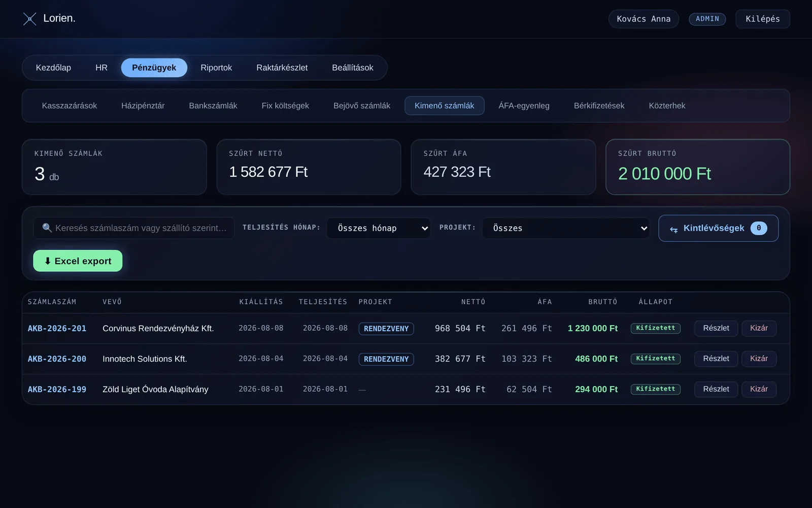Open the Teljesítés hónap dropdown
Screen dimensions: 812x508
(379, 228)
